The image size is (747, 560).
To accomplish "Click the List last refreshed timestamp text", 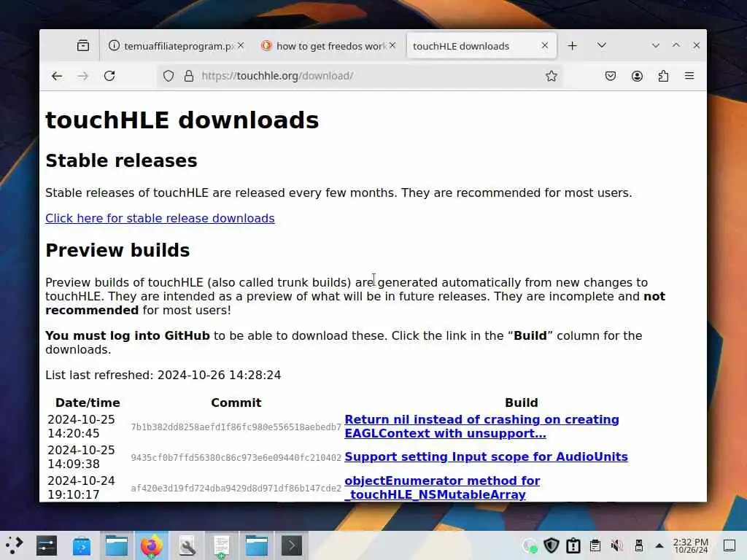I will [163, 375].
